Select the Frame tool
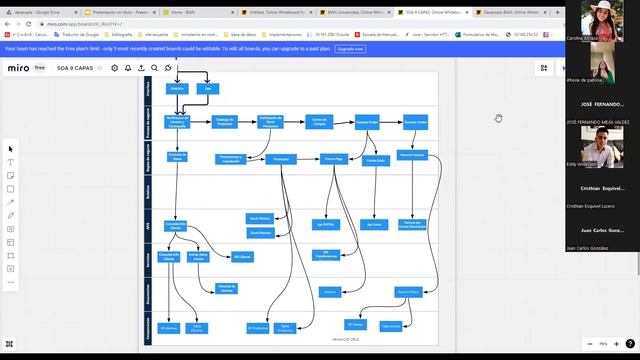Viewport: 640px width, 360px height. [x=11, y=256]
